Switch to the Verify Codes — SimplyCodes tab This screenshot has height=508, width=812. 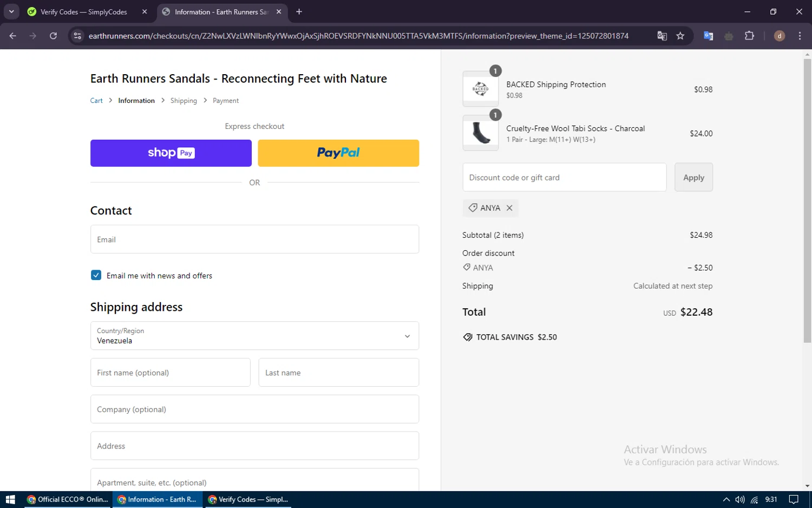click(84, 11)
